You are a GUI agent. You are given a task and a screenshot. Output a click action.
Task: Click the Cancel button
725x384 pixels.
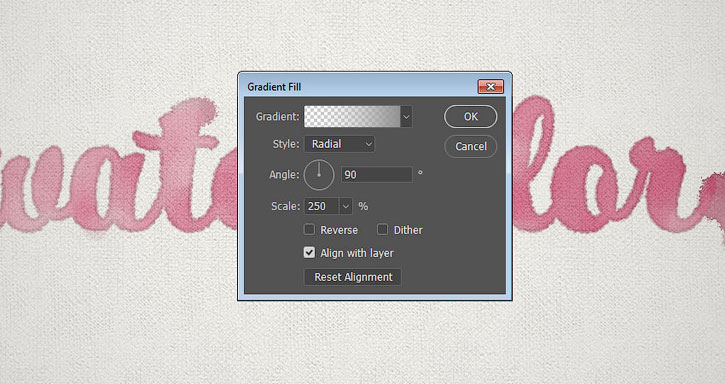click(x=471, y=146)
